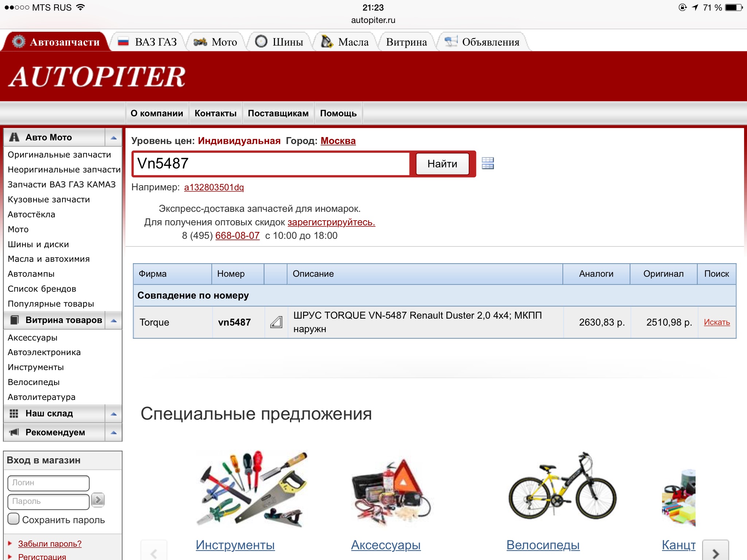Click the example number a132803501dq
The image size is (747, 560).
point(214,187)
